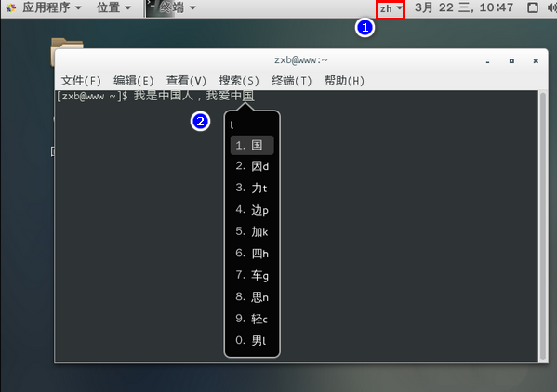This screenshot has width=557, height=392.
Task: Open the 应用程序 applications menu
Action: (52, 7)
